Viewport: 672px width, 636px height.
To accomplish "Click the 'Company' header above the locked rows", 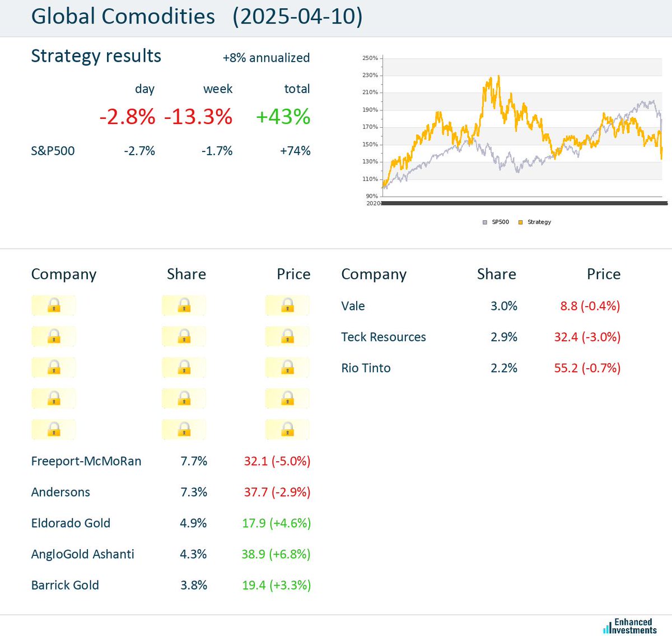I will (x=64, y=275).
